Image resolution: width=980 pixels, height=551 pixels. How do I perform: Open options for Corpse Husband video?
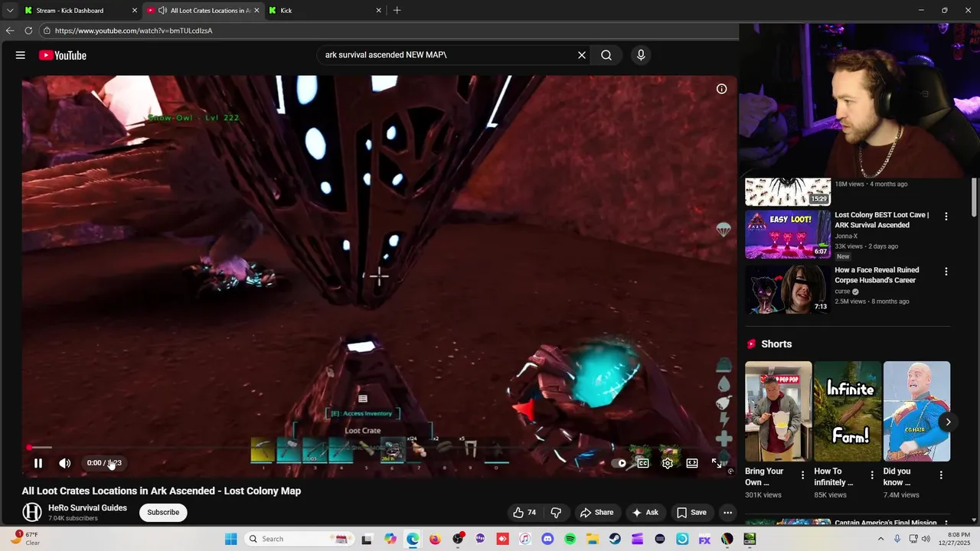click(x=946, y=272)
